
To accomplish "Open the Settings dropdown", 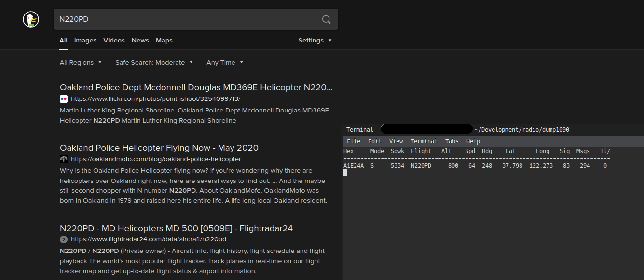I will (315, 41).
